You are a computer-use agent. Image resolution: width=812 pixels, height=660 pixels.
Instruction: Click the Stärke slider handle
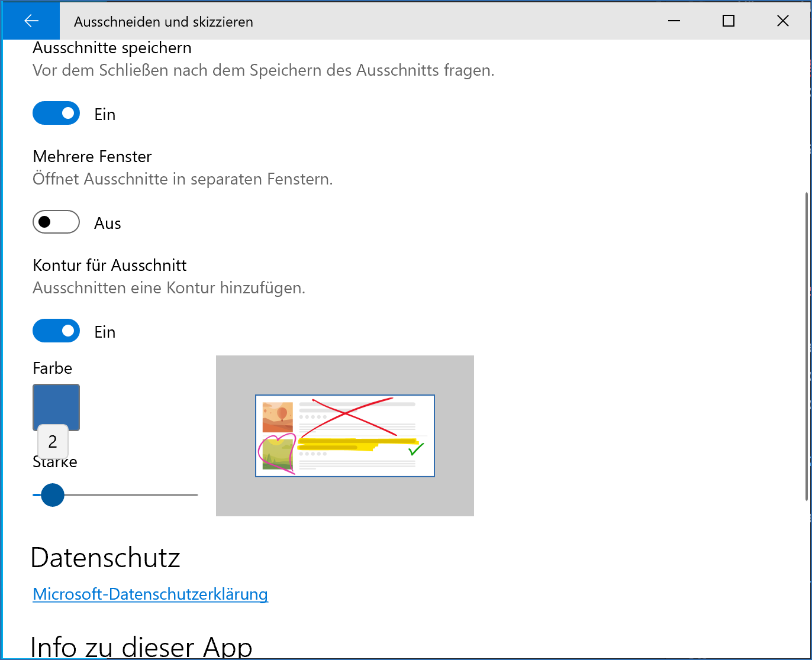point(52,495)
